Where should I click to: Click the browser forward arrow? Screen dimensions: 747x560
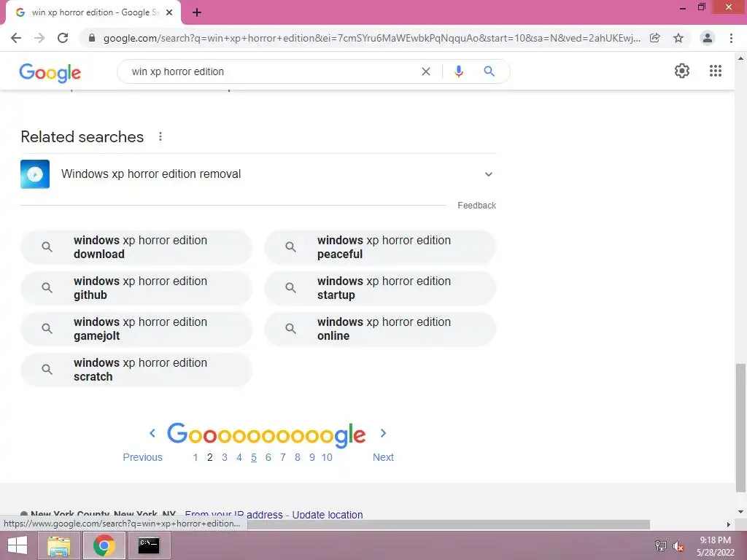coord(39,38)
